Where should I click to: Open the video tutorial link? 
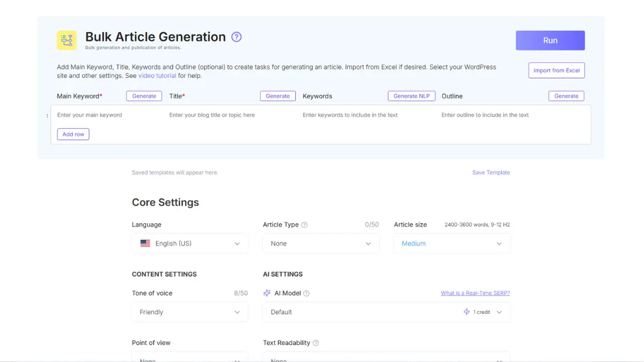[157, 76]
